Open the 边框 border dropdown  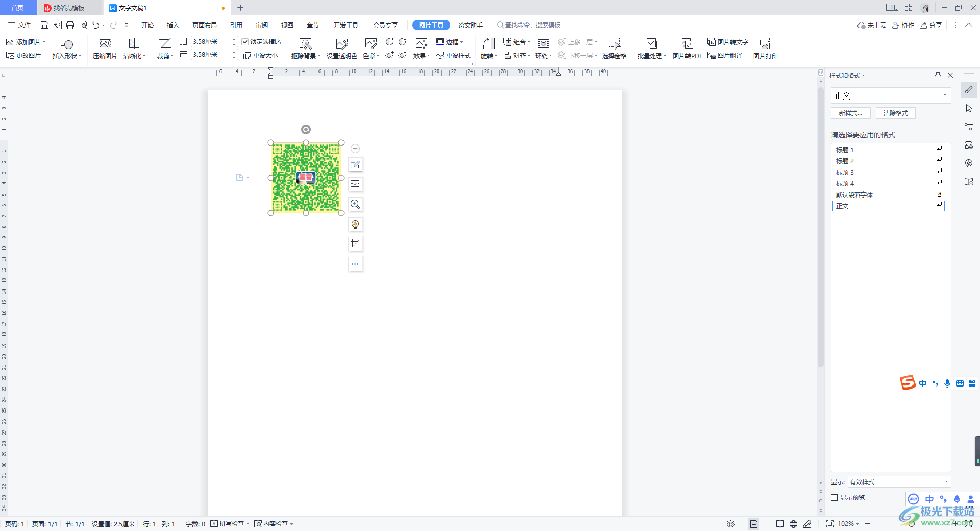coord(450,42)
